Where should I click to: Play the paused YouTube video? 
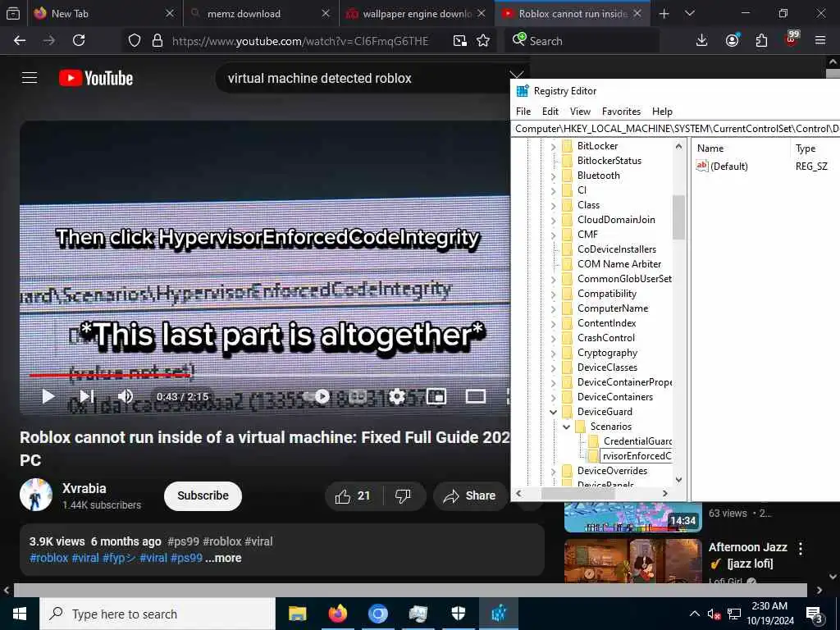coord(48,396)
